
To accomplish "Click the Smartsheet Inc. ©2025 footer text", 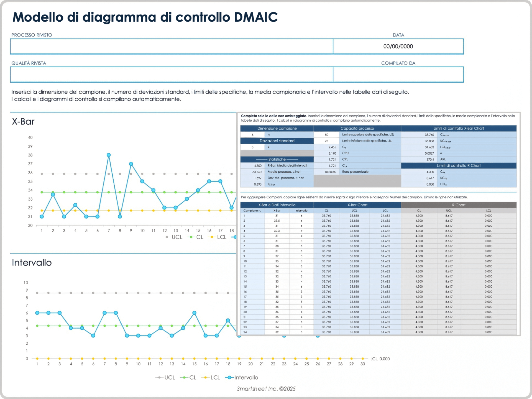I will pos(266,389).
